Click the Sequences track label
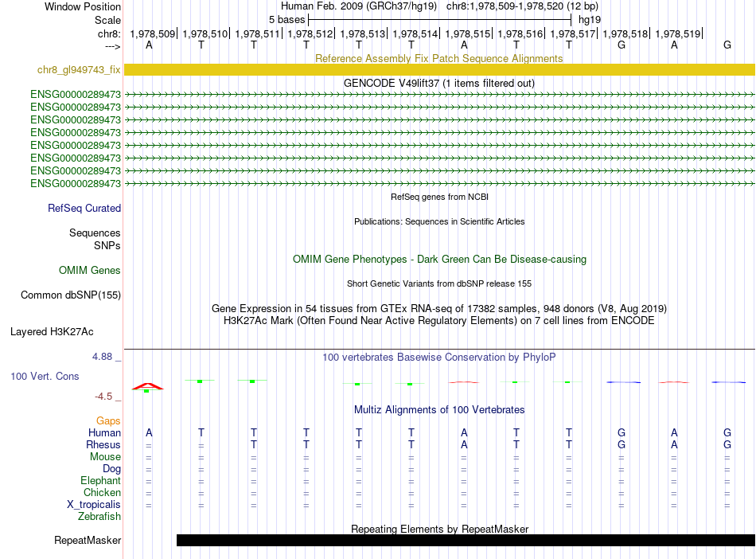756x559 pixels. click(x=95, y=233)
